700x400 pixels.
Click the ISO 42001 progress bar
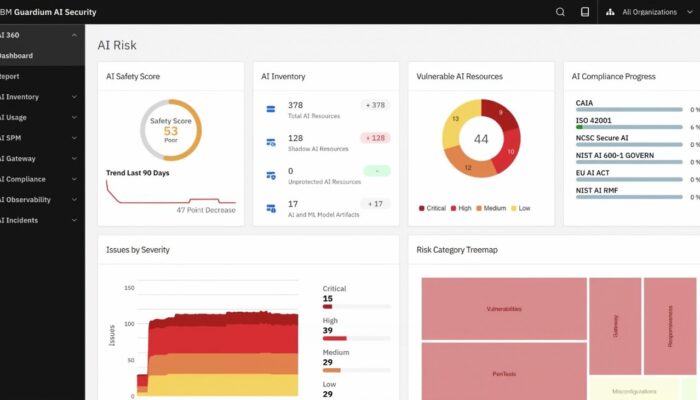click(629, 127)
